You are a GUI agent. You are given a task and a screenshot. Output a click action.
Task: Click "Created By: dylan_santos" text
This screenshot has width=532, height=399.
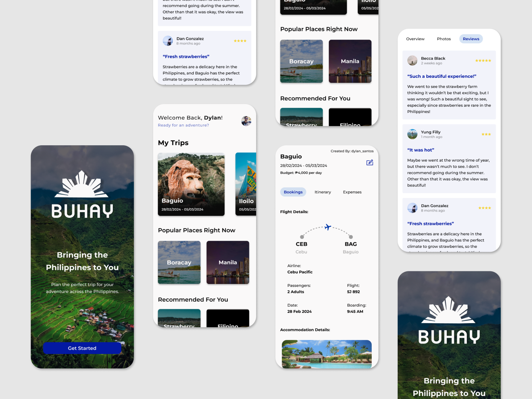(352, 151)
